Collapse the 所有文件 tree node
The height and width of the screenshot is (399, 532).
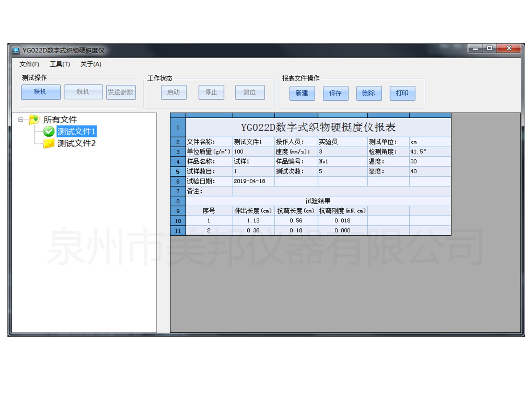tap(20, 120)
